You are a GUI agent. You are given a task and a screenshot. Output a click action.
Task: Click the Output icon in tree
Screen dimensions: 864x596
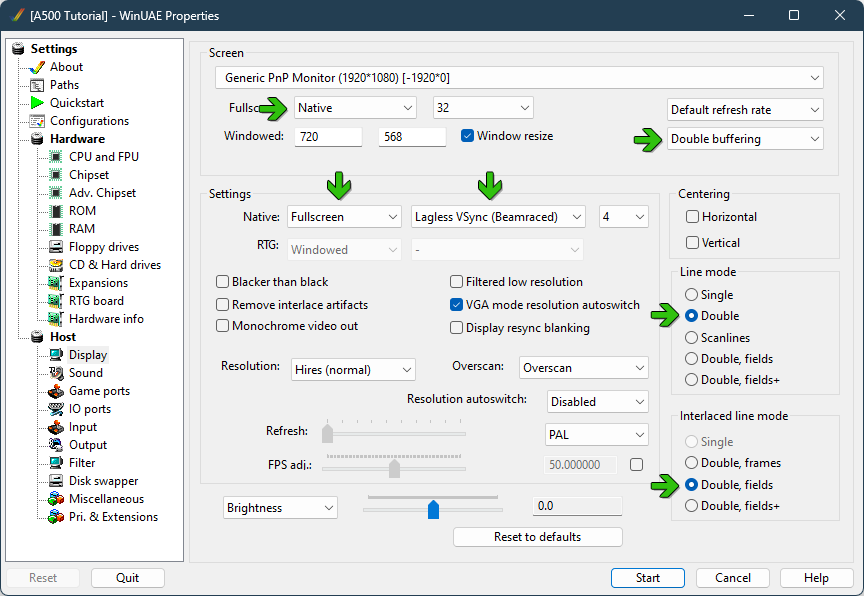(56, 445)
